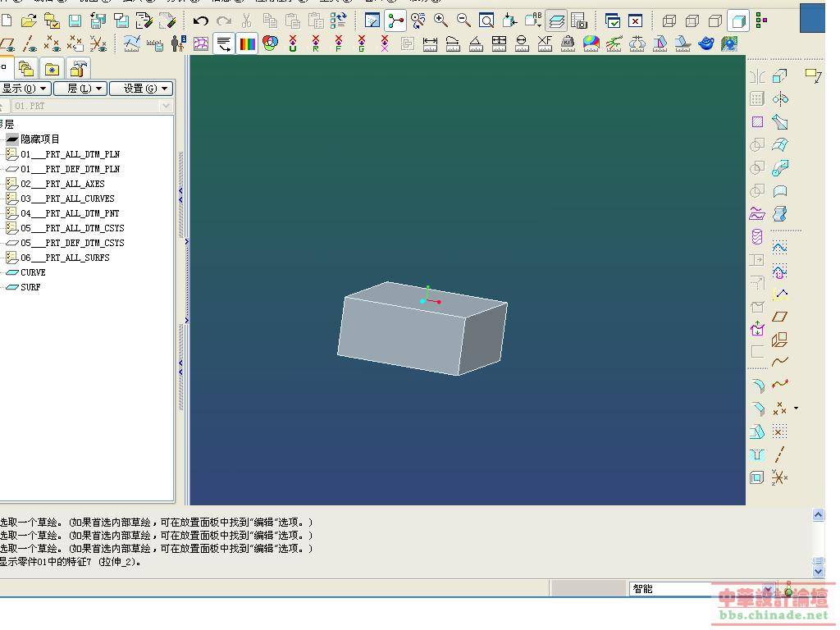
Task: Click message log scrollbar up arrow
Action: point(818,515)
